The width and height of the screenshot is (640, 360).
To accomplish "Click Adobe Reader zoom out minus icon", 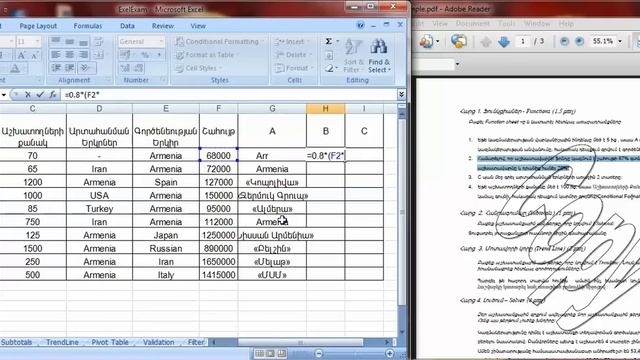I will [x=564, y=41].
